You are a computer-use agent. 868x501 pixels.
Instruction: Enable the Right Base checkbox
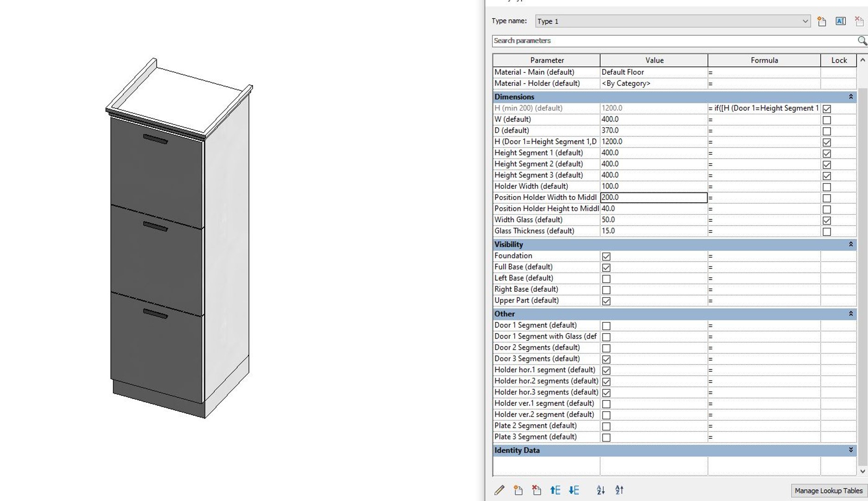606,290
